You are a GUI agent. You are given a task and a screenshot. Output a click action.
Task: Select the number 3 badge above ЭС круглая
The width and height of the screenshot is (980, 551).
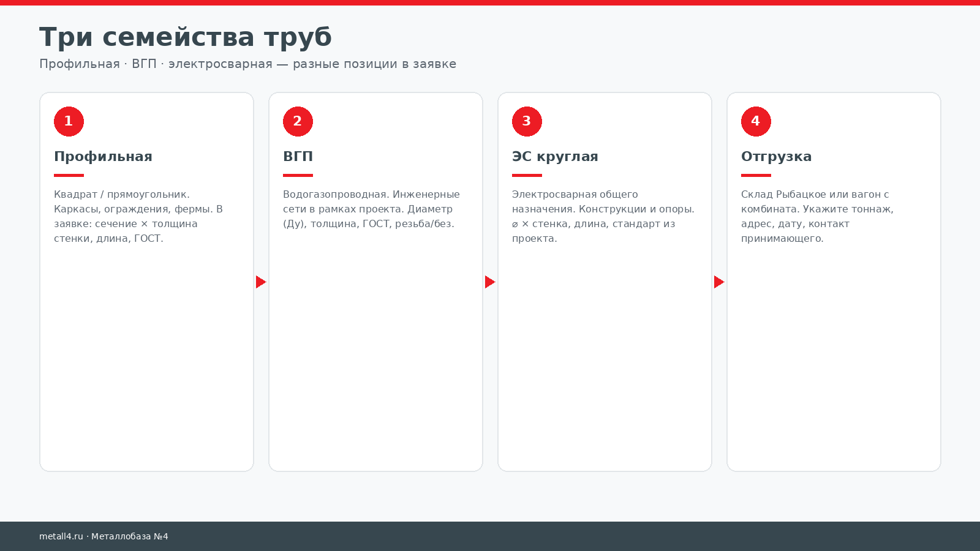[x=527, y=121]
